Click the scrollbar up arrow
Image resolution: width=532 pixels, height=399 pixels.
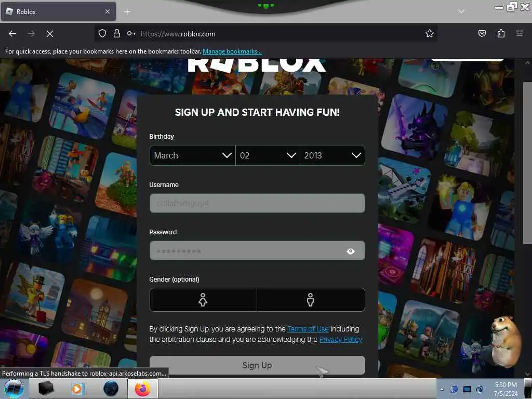pyautogui.click(x=527, y=63)
